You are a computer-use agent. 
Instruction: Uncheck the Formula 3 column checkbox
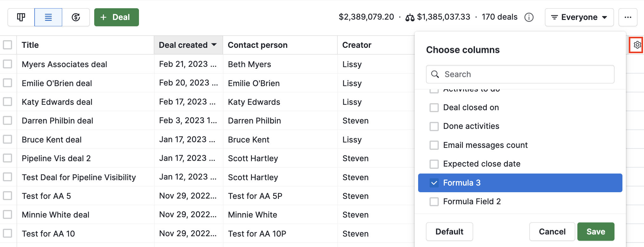click(x=434, y=183)
